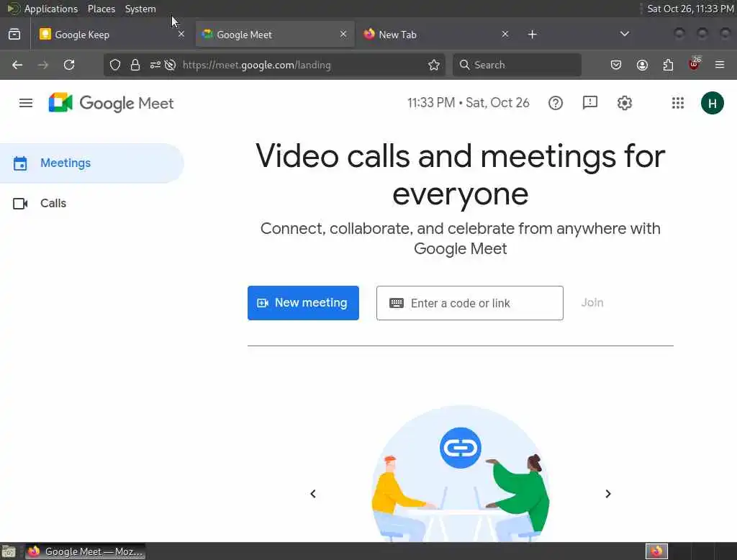Click the autoplay blocked permission icon
737x560 pixels.
(x=170, y=65)
